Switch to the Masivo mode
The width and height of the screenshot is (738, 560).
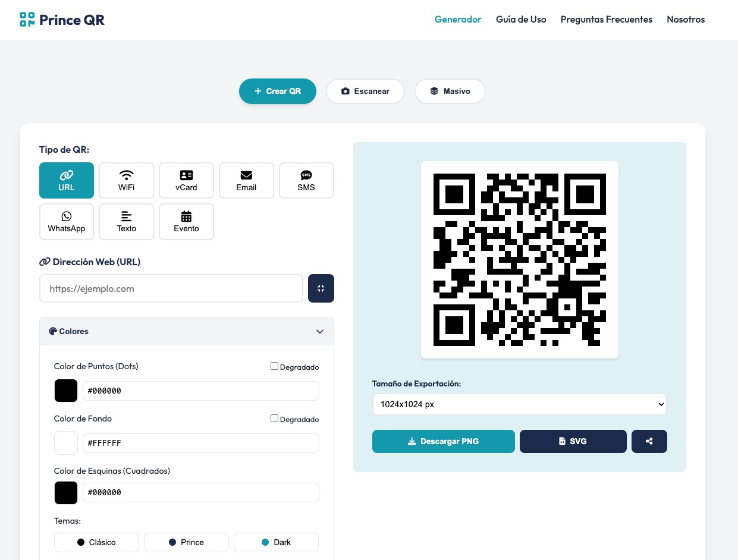point(450,91)
